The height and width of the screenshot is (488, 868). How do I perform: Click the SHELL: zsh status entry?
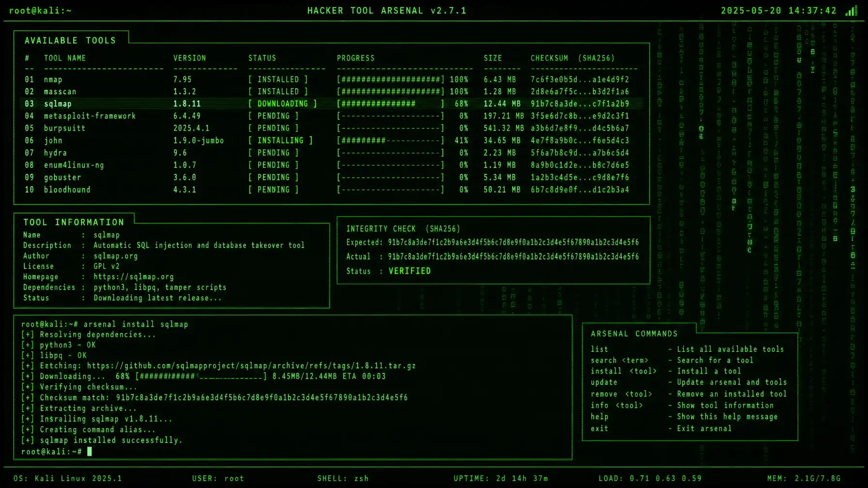coord(343,479)
